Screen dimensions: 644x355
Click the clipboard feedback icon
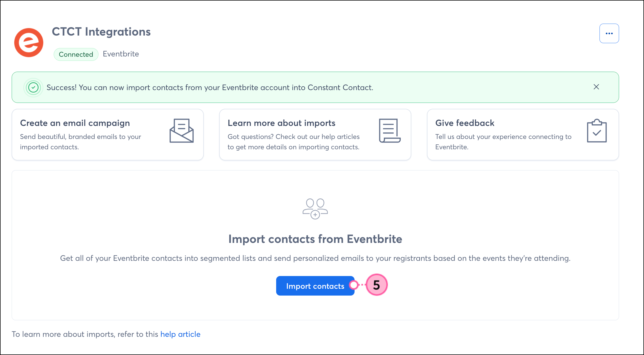[597, 131]
